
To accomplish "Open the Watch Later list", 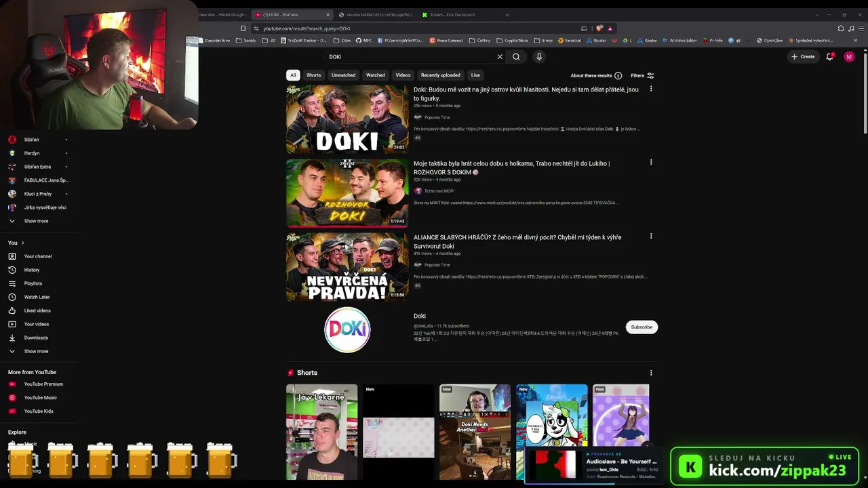I will [x=37, y=297].
